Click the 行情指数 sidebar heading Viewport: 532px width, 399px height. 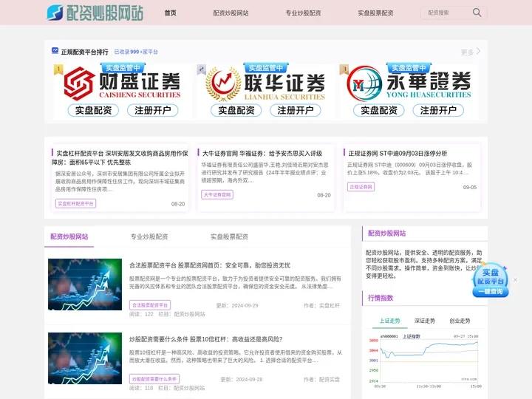click(x=381, y=298)
